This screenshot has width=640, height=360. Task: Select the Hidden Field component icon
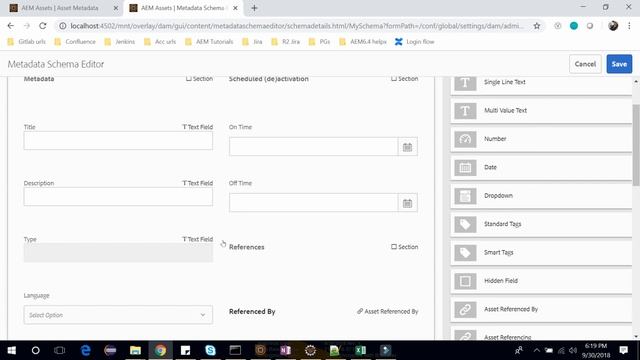(465, 281)
